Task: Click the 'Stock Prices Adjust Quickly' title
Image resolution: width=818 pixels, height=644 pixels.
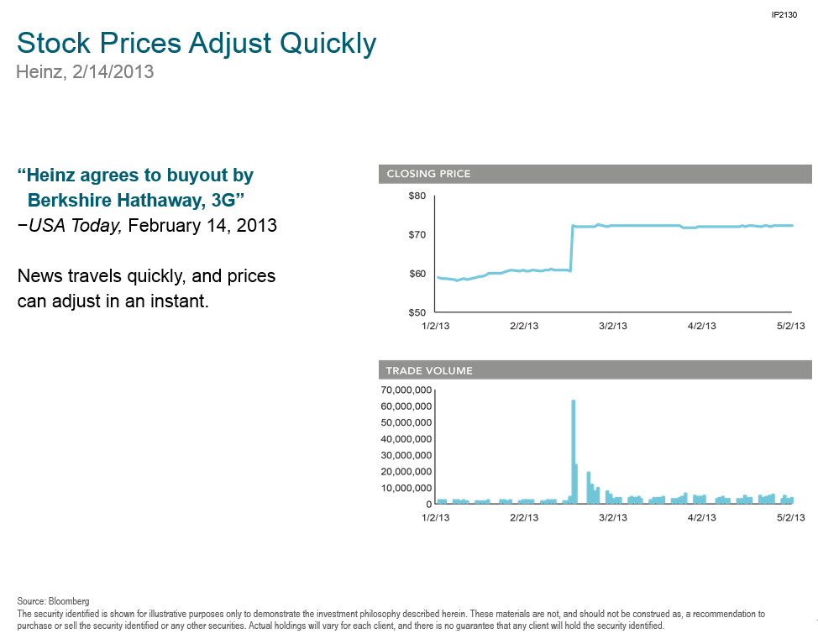Action: 197,44
